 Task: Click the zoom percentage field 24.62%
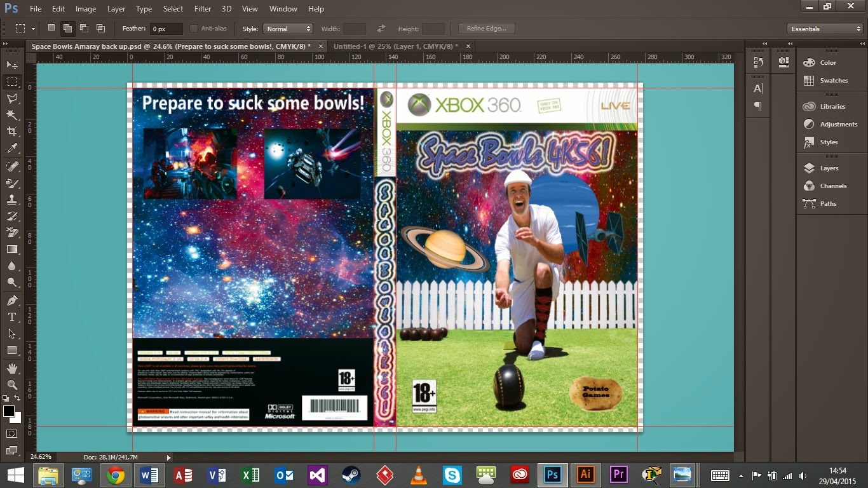(41, 457)
